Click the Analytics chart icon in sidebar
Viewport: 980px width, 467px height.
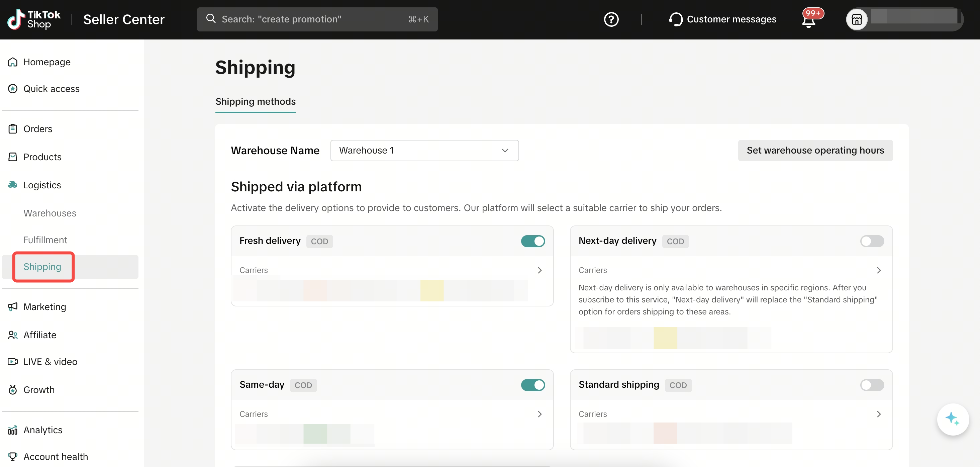point(13,430)
